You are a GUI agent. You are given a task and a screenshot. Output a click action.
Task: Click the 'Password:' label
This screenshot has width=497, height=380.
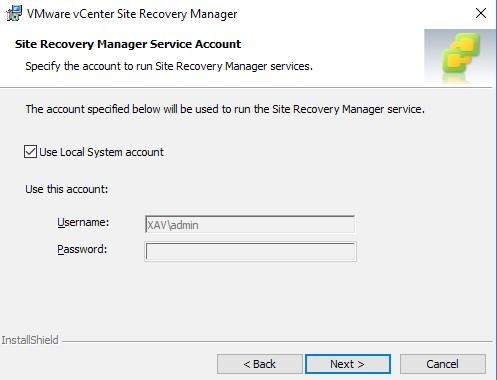point(82,249)
